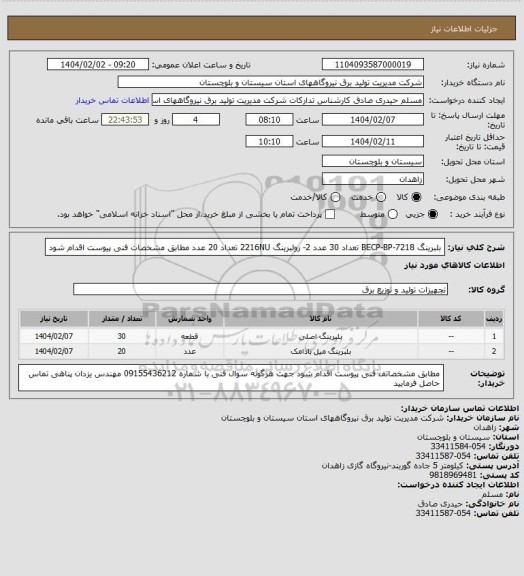The image size is (524, 576).
Task: Click the remaining time counter 22:43:53
Action: 125,120
